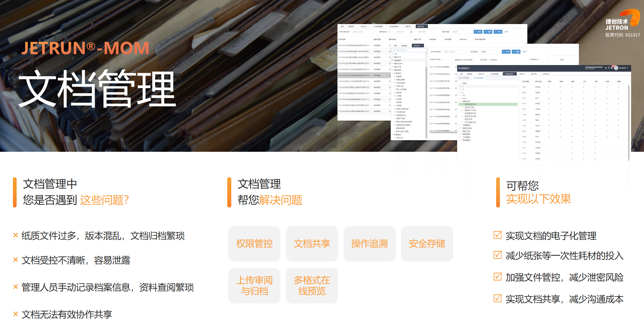644x331 pixels.
Task: Click the 股票代码 831817 text
Action: click(x=623, y=35)
